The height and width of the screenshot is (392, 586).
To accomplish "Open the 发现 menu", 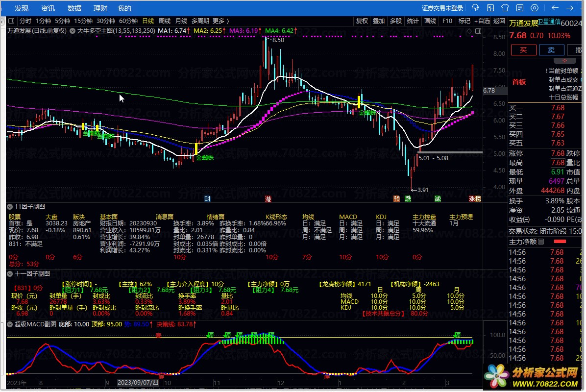I will (x=22, y=8).
